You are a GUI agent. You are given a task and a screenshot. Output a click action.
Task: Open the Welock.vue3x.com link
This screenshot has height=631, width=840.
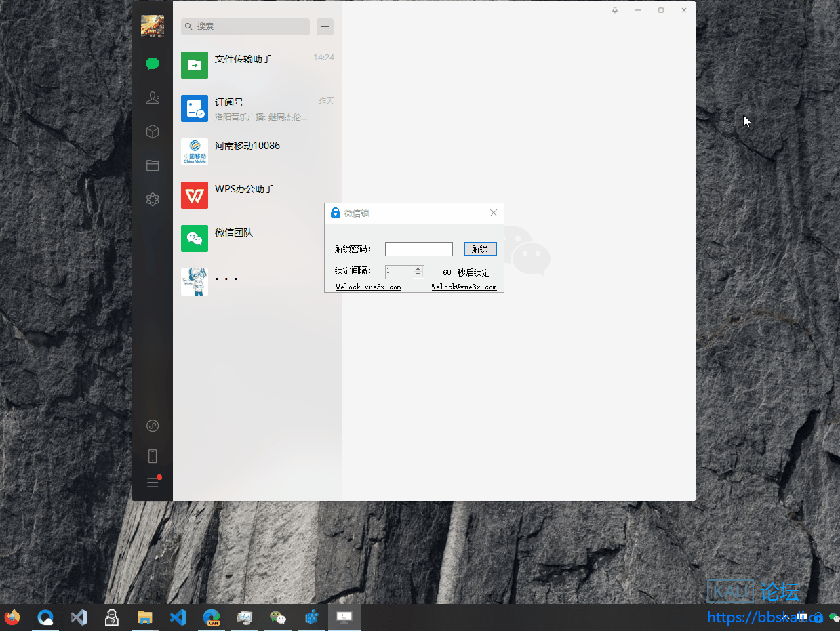pos(368,287)
